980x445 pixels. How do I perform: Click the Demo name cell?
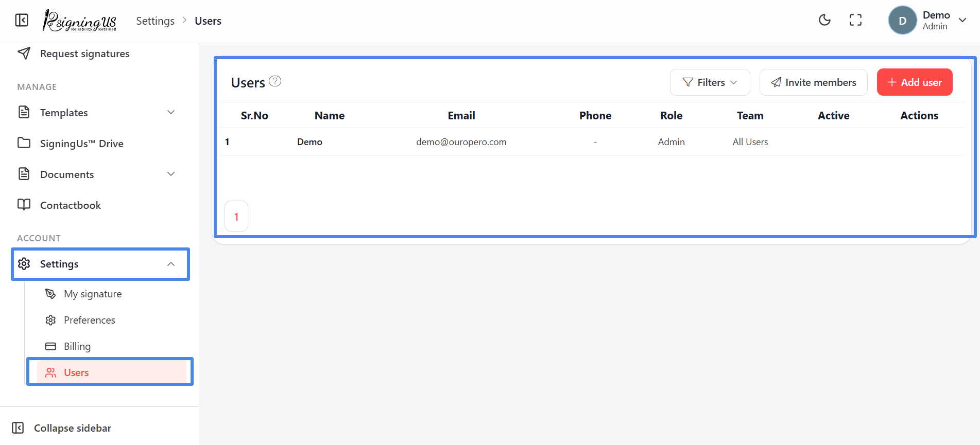(310, 141)
